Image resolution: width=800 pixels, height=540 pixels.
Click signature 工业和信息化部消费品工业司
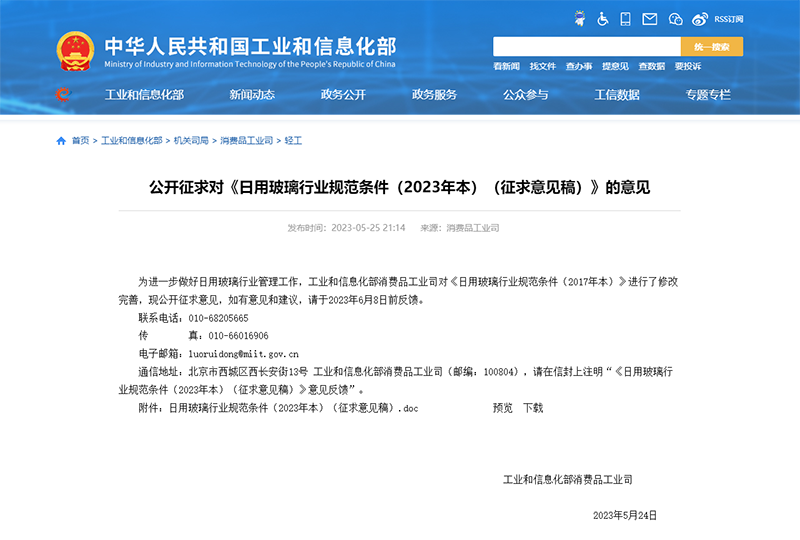point(568,479)
